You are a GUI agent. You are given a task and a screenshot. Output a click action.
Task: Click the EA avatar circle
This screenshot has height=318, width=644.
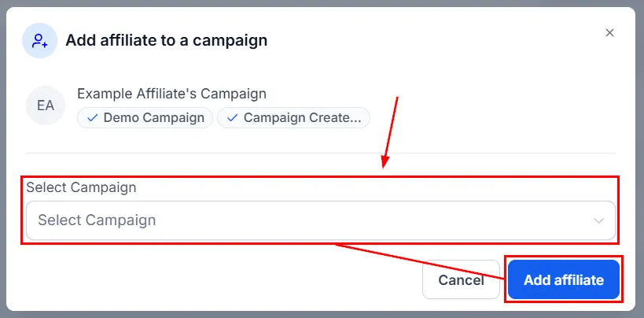point(46,105)
